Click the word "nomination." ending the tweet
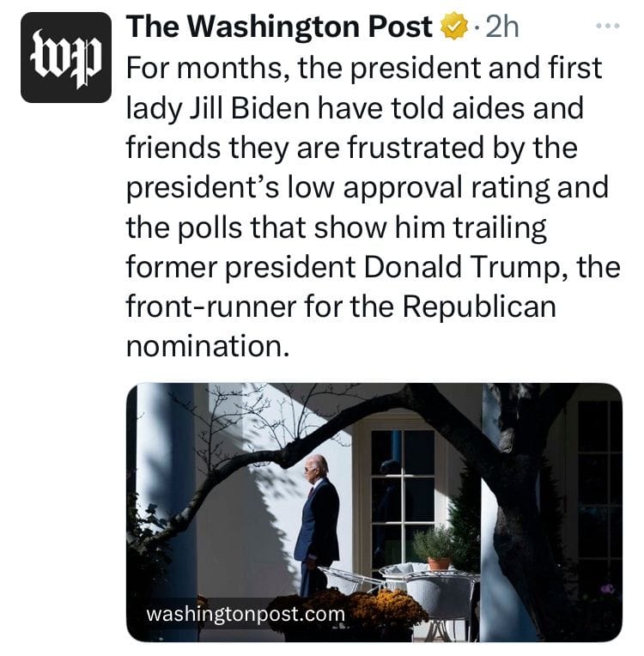The width and height of the screenshot is (644, 656). click(204, 346)
